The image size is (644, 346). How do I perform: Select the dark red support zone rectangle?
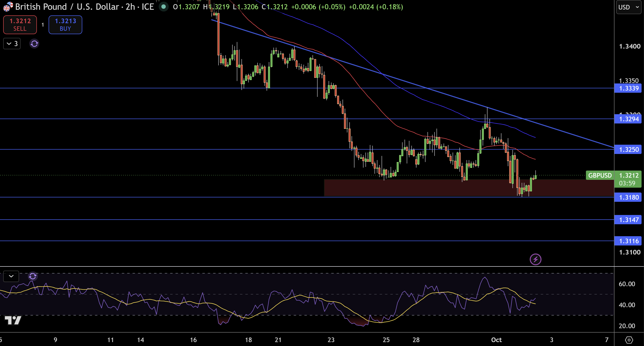click(x=469, y=188)
